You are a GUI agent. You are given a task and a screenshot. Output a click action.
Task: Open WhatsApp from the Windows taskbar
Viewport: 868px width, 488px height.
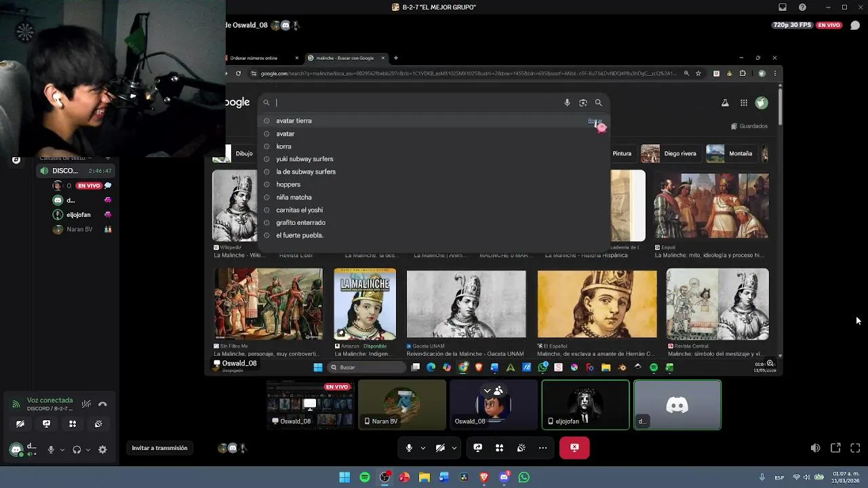524,477
